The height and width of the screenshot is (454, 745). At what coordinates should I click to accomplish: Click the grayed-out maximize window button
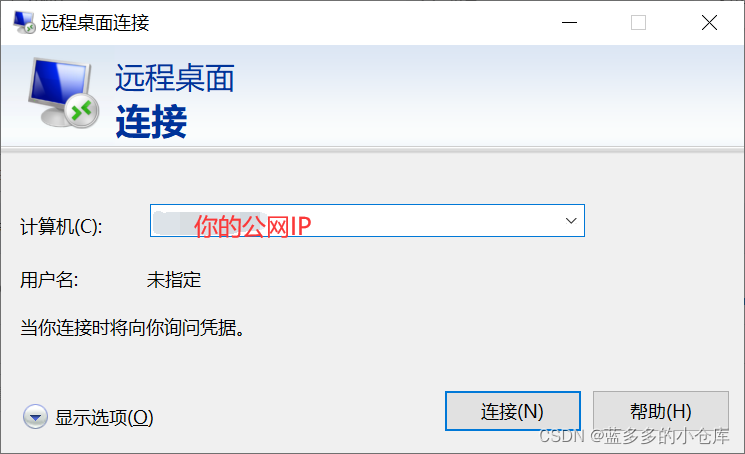coord(638,22)
